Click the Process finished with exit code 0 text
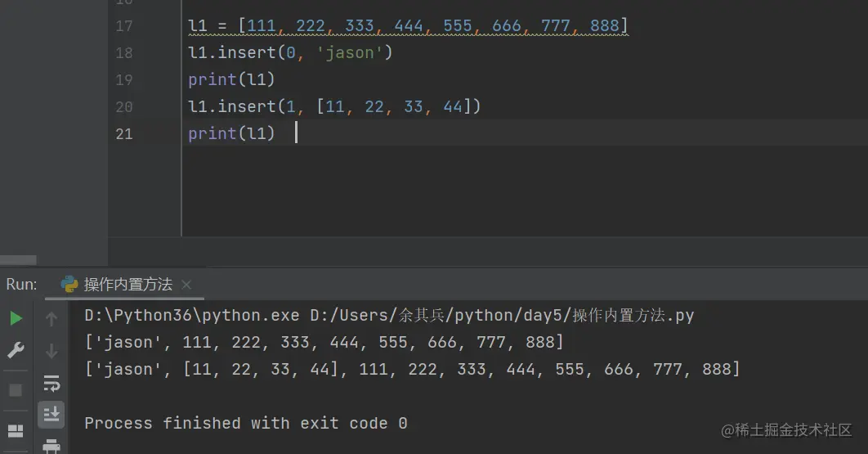The height and width of the screenshot is (454, 868). tap(246, 424)
